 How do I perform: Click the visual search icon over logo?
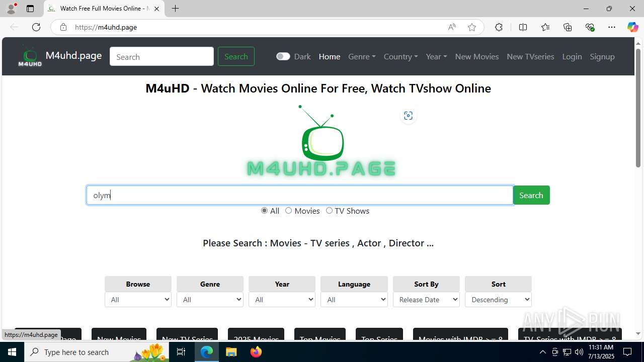[408, 116]
